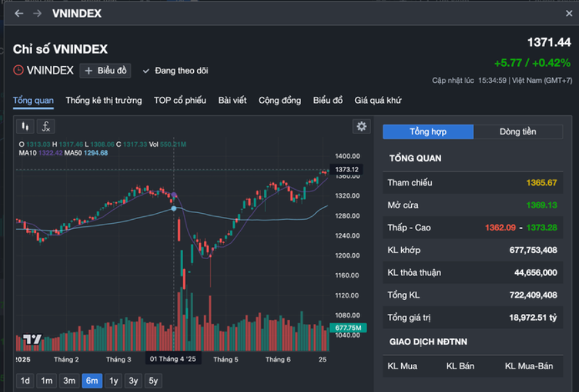Click the index price 1371.44
Viewport: 579px width, 392px height.
coord(549,43)
